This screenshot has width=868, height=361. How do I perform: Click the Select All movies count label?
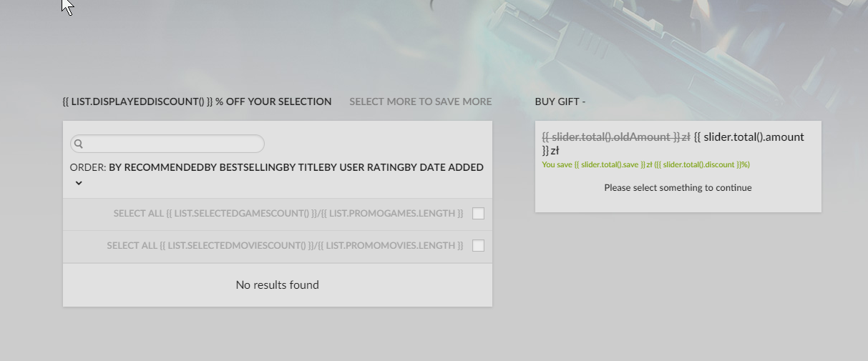click(x=285, y=245)
